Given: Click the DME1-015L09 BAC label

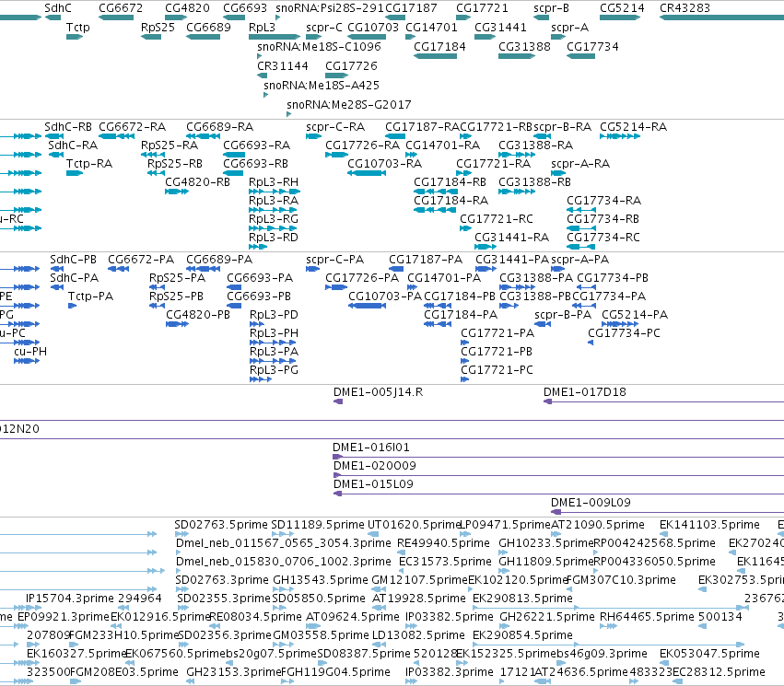Looking at the screenshot, I should pyautogui.click(x=373, y=484).
